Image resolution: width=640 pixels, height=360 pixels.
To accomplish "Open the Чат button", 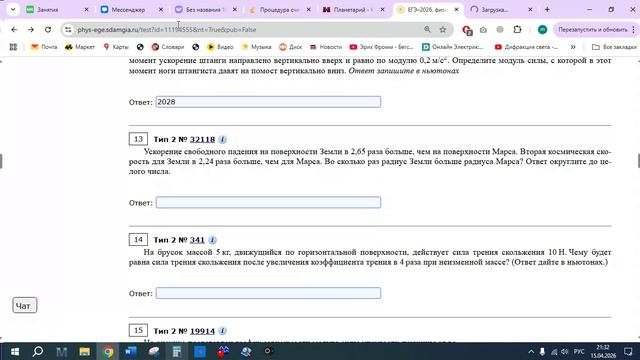I will (24, 305).
